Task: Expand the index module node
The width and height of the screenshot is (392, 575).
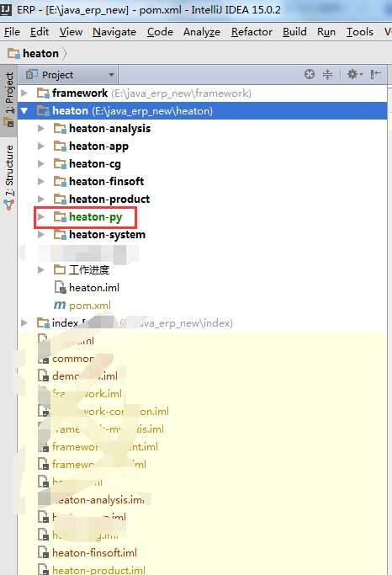Action: (x=24, y=322)
